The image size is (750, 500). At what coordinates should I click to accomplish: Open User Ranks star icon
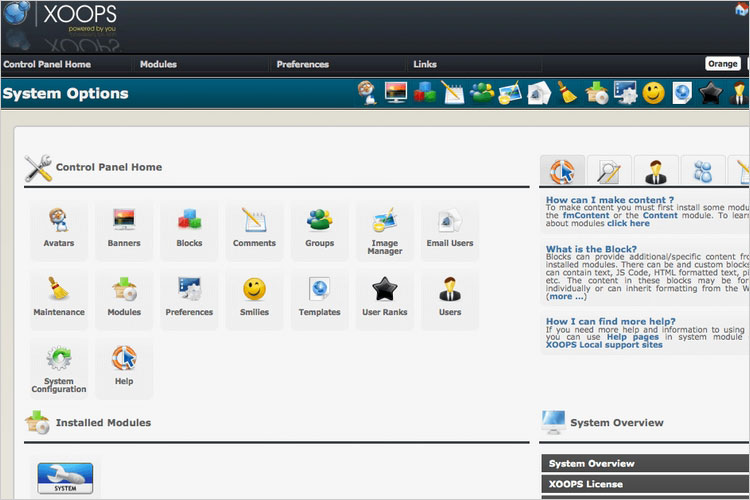pyautogui.click(x=385, y=296)
